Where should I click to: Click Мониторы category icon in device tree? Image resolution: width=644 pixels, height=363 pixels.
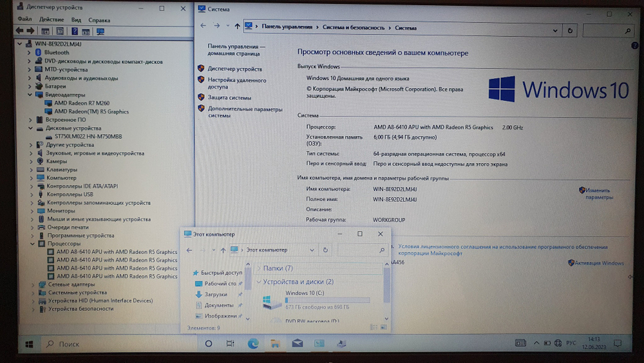(x=41, y=210)
